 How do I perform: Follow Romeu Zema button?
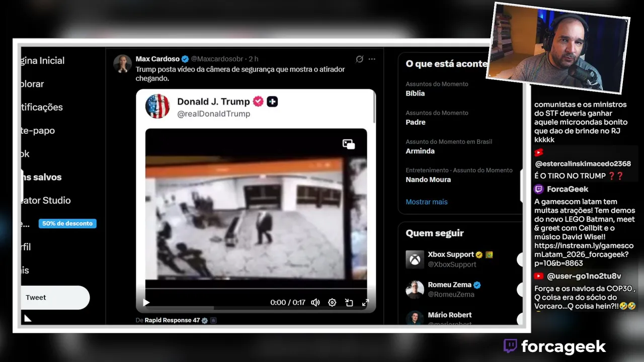pyautogui.click(x=520, y=290)
